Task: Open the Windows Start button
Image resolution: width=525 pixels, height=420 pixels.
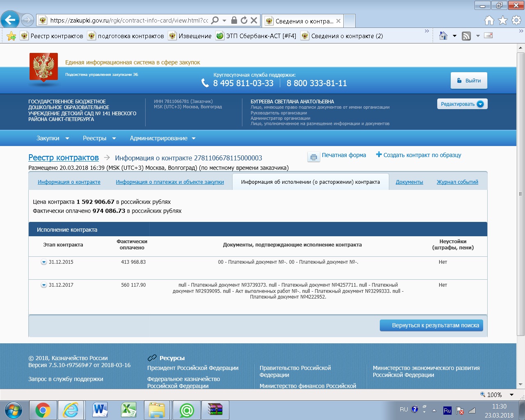Action: coord(14,410)
